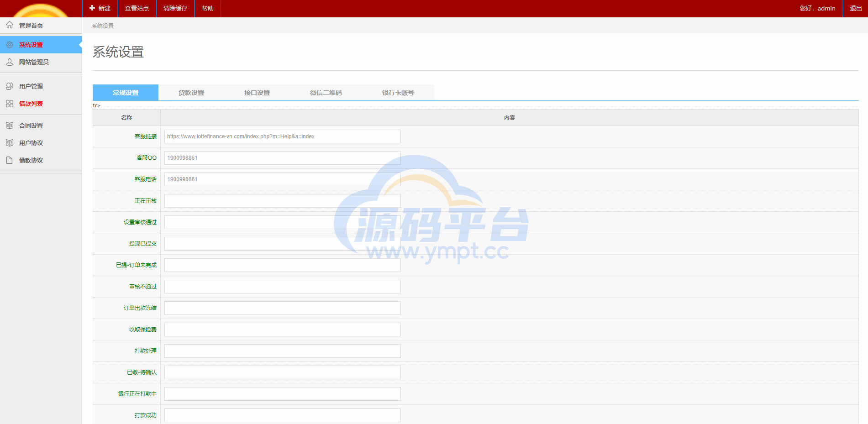Focus the 客服链接 input field

pyautogui.click(x=283, y=136)
